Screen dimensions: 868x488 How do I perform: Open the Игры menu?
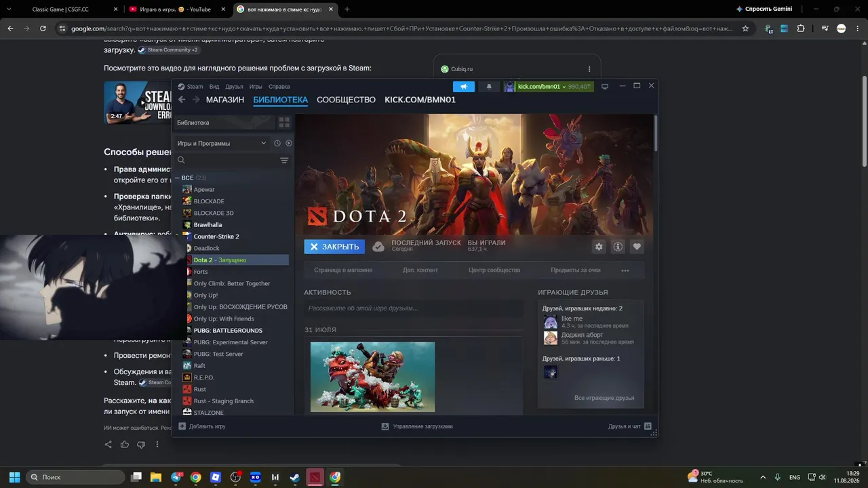(x=256, y=87)
